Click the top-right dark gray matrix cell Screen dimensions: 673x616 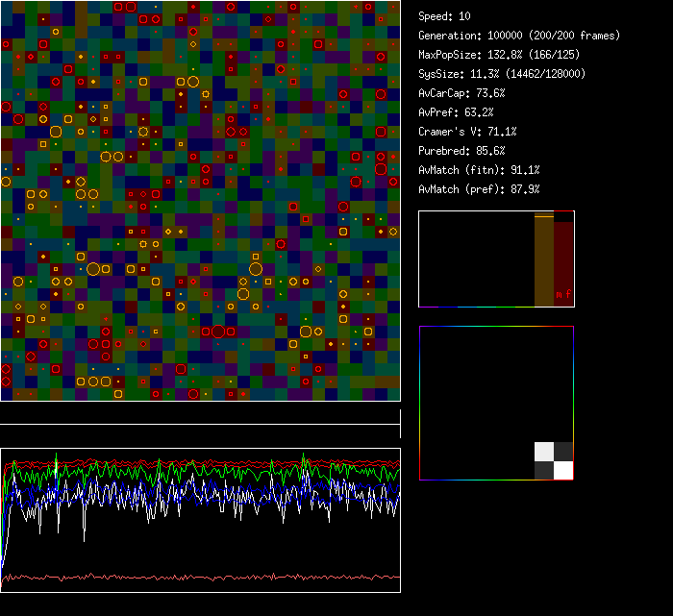point(563,452)
